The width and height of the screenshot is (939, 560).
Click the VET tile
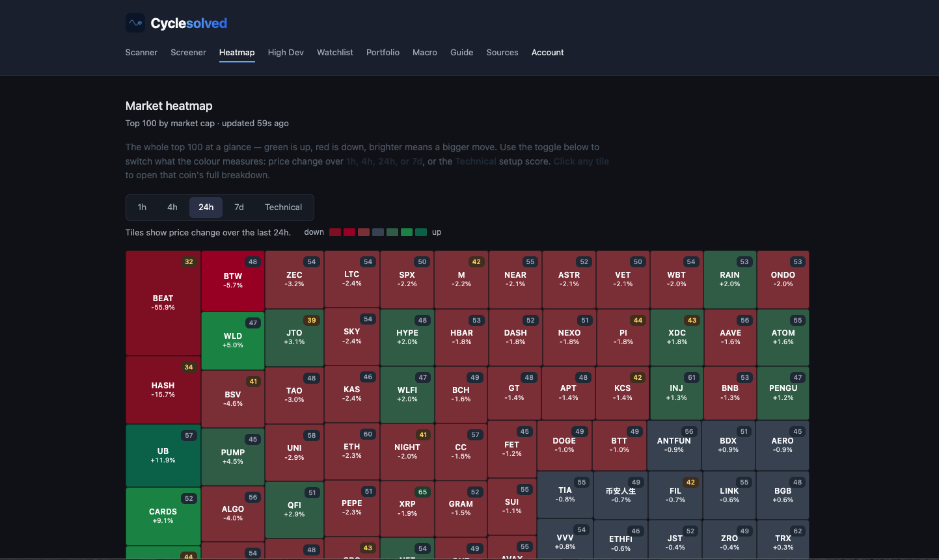coord(623,280)
